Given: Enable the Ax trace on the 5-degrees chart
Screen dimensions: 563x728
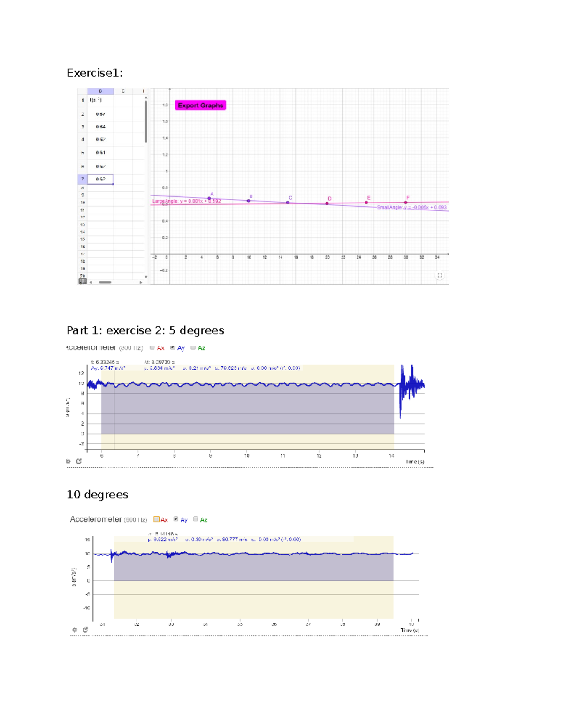Looking at the screenshot, I should pyautogui.click(x=152, y=348).
